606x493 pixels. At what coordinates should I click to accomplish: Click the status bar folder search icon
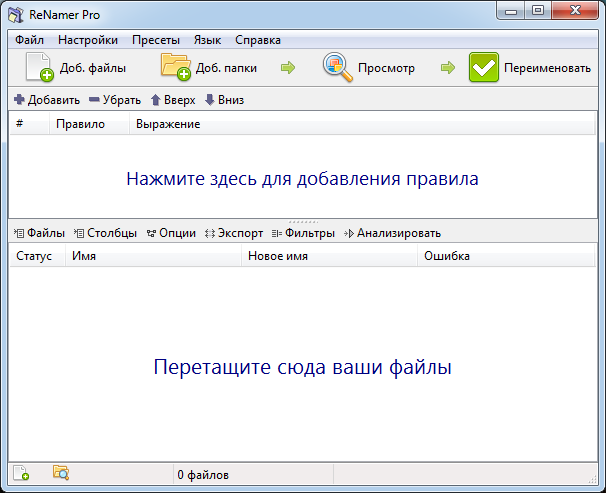[x=61, y=473]
